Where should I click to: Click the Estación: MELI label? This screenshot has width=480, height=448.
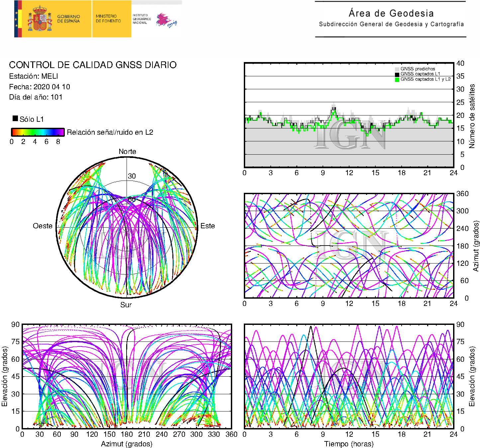pyautogui.click(x=34, y=76)
